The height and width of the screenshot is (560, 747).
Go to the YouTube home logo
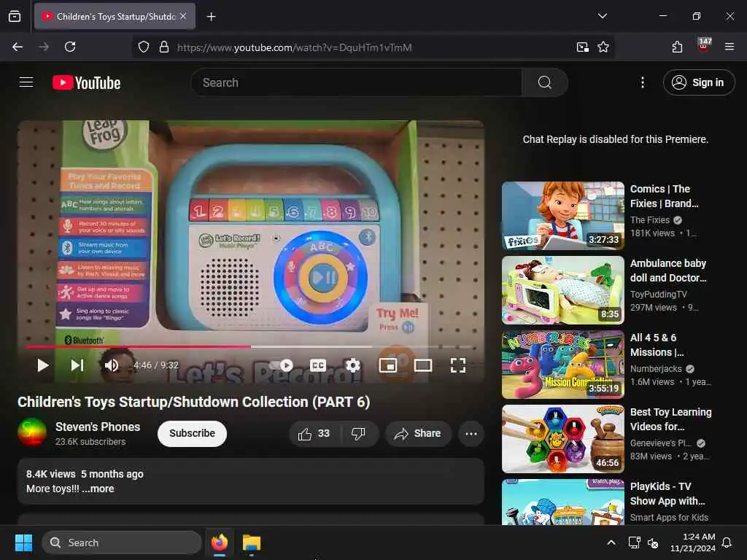[x=86, y=83]
